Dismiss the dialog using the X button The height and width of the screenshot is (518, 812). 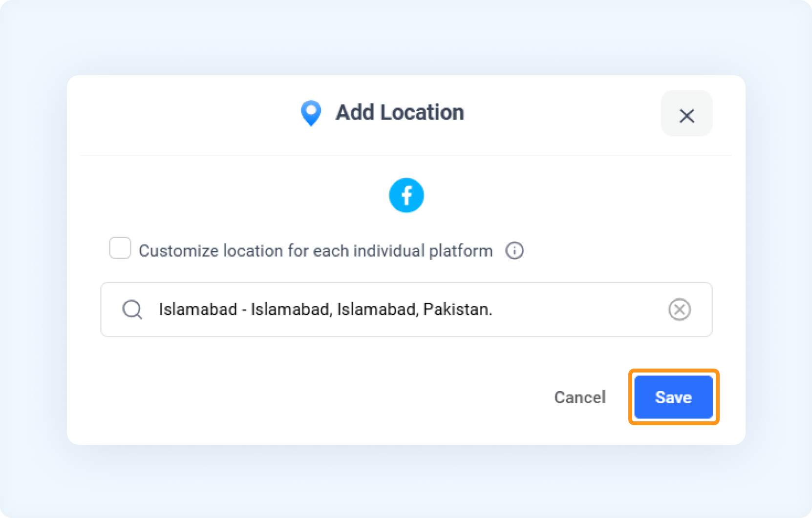(686, 116)
